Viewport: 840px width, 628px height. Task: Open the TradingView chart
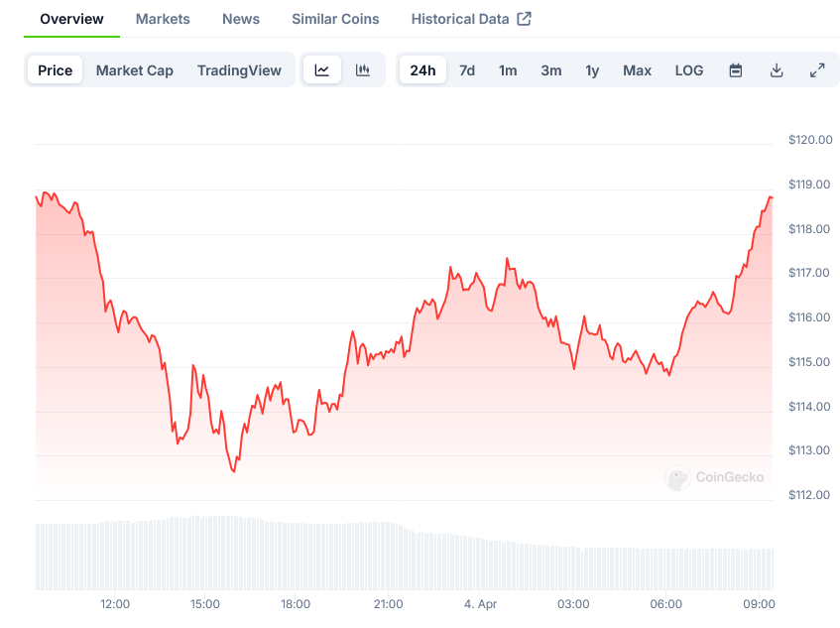239,69
